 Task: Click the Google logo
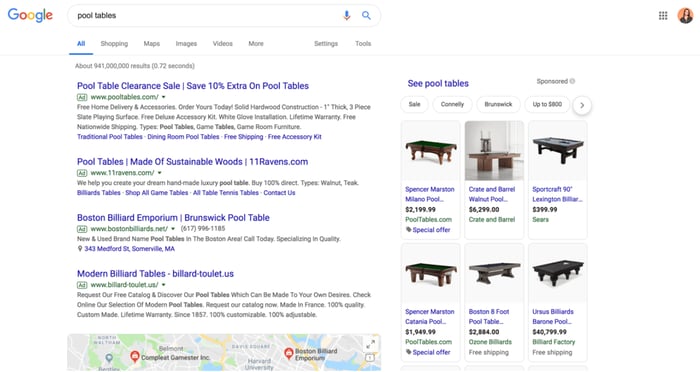point(30,15)
